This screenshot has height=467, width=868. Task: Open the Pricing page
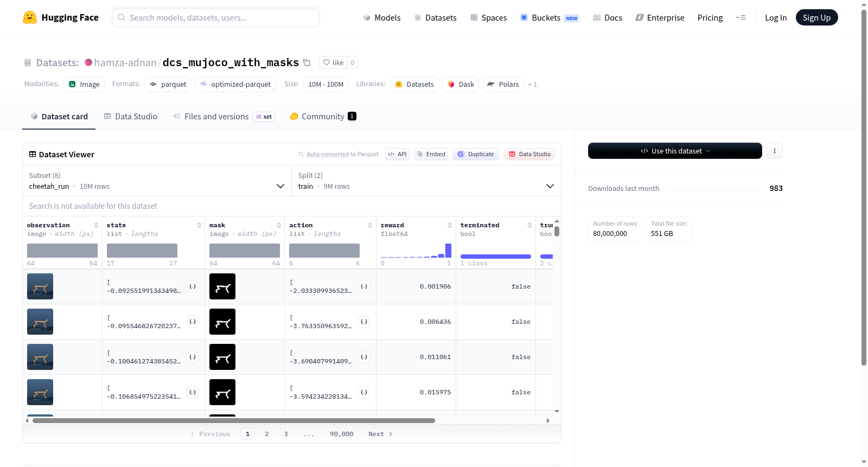710,17
